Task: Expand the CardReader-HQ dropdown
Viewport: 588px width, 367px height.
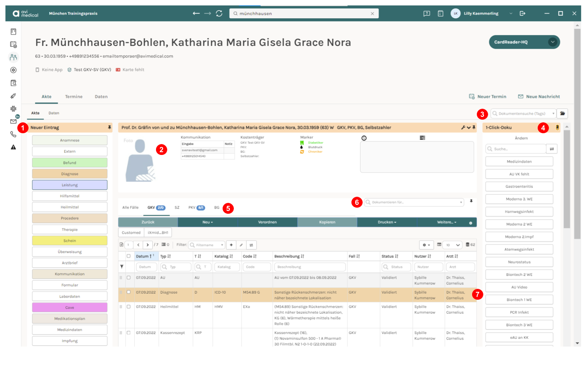Action: [553, 42]
